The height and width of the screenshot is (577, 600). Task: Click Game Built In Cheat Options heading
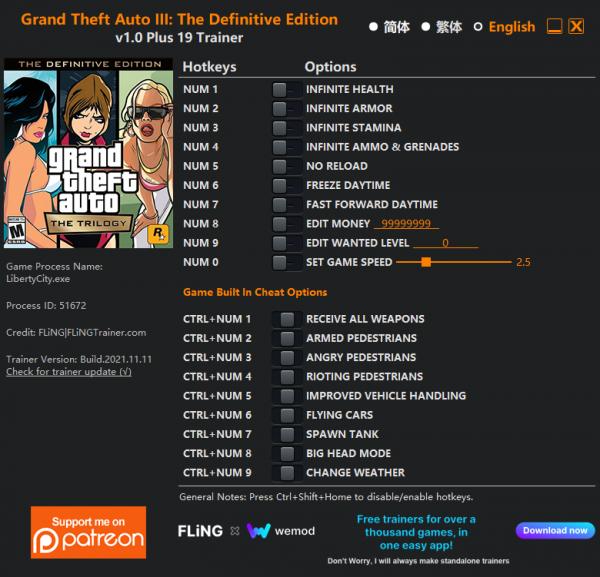255,292
